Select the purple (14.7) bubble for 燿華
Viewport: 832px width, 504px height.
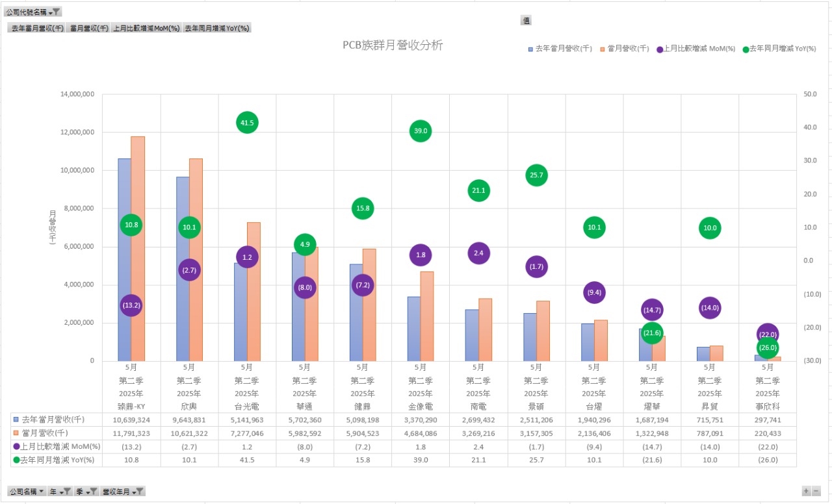point(652,310)
